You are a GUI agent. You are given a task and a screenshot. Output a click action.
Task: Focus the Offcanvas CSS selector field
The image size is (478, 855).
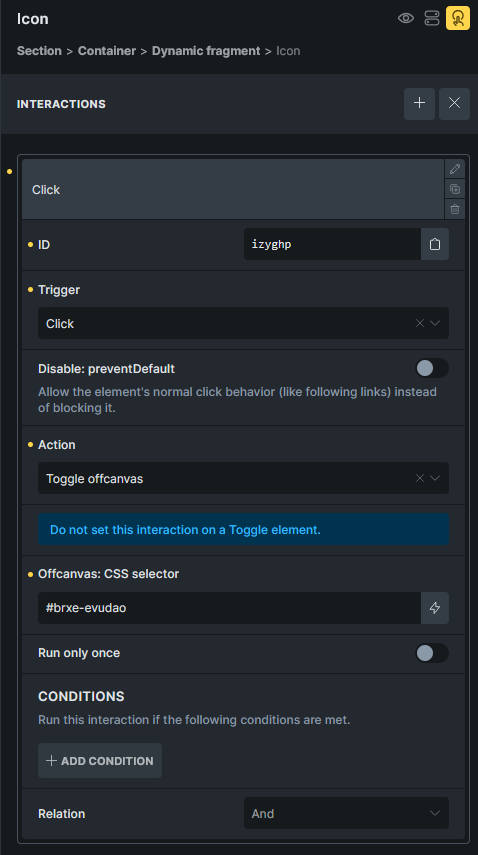coord(229,608)
